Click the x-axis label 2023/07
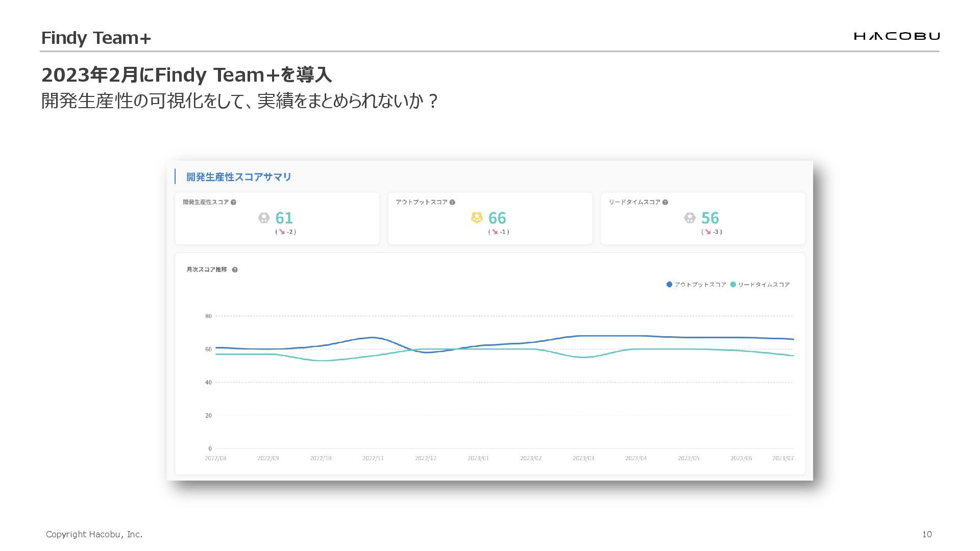Image resolution: width=980 pixels, height=551 pixels. 783,458
